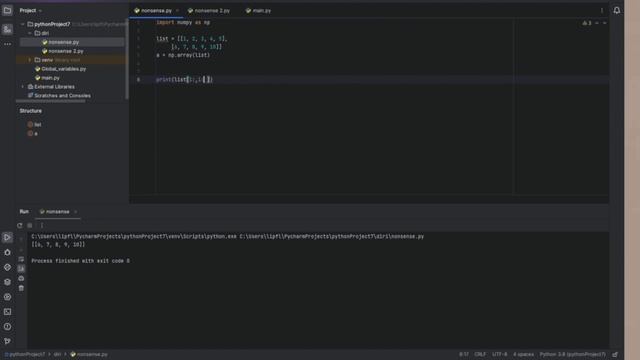The height and width of the screenshot is (360, 640).
Task: Click nonsense.py in the breadcrumb bar
Action: click(x=92, y=354)
